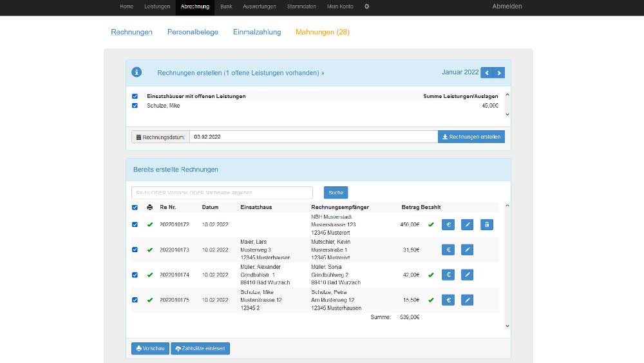Switch to the Rechnungen tab
The width and height of the screenshot is (644, 363).
pyautogui.click(x=131, y=32)
